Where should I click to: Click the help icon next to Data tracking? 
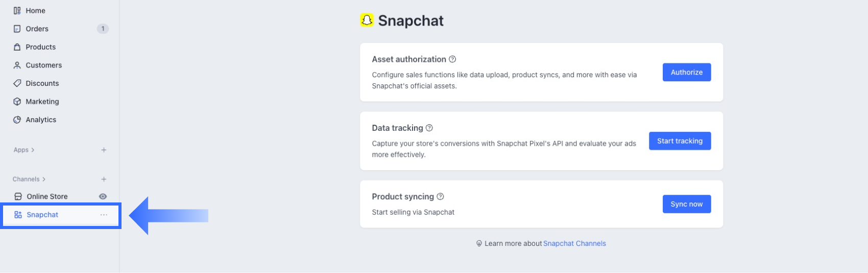(429, 128)
